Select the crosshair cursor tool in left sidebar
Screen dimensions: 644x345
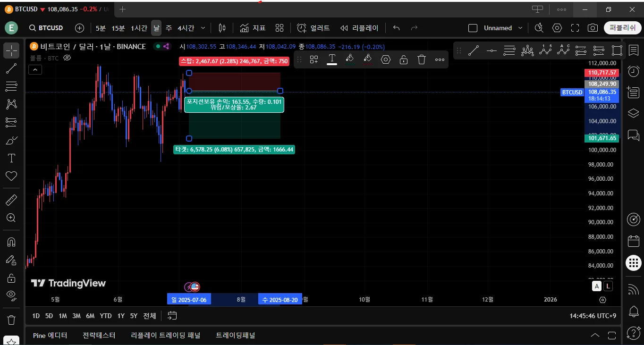tap(11, 50)
